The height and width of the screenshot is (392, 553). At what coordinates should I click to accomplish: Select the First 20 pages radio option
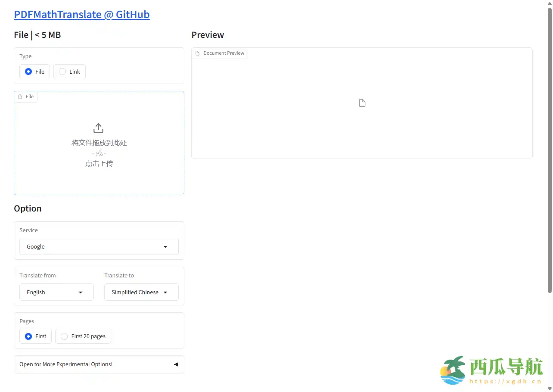pos(64,336)
